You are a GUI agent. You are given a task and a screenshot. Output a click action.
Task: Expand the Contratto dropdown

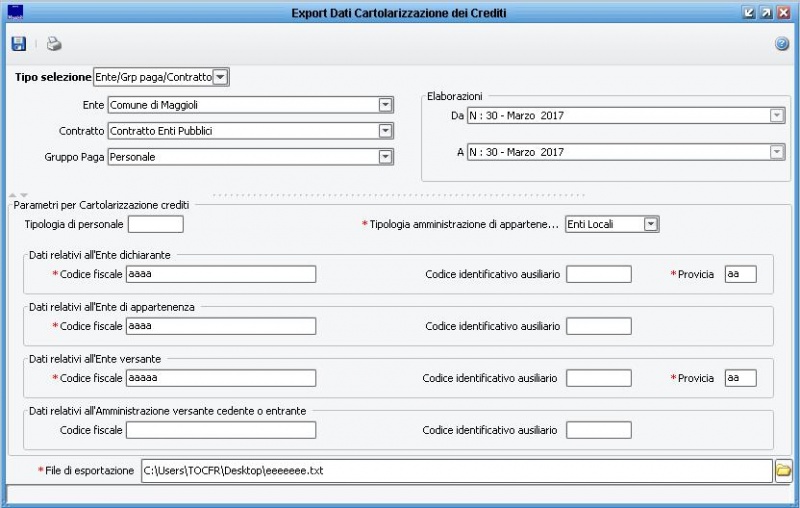pyautogui.click(x=386, y=131)
